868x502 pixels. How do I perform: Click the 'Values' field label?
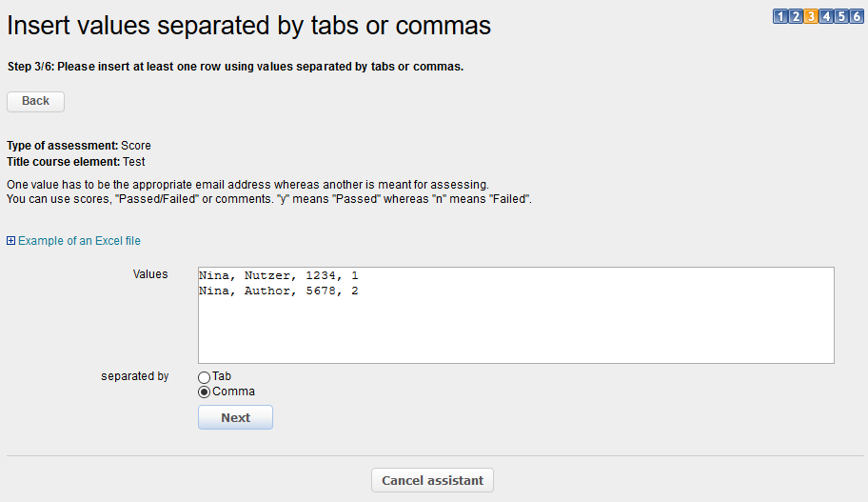(150, 274)
